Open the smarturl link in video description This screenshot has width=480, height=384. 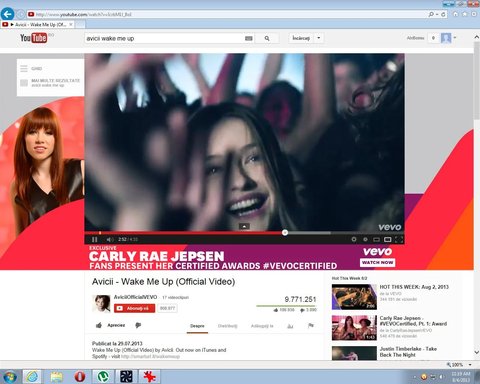150,356
